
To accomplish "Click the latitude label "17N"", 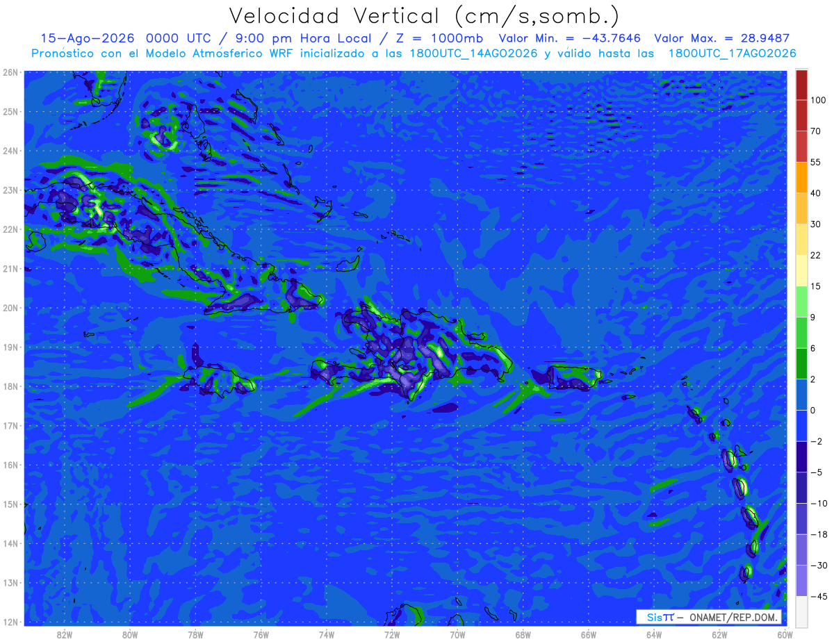I will point(10,425).
